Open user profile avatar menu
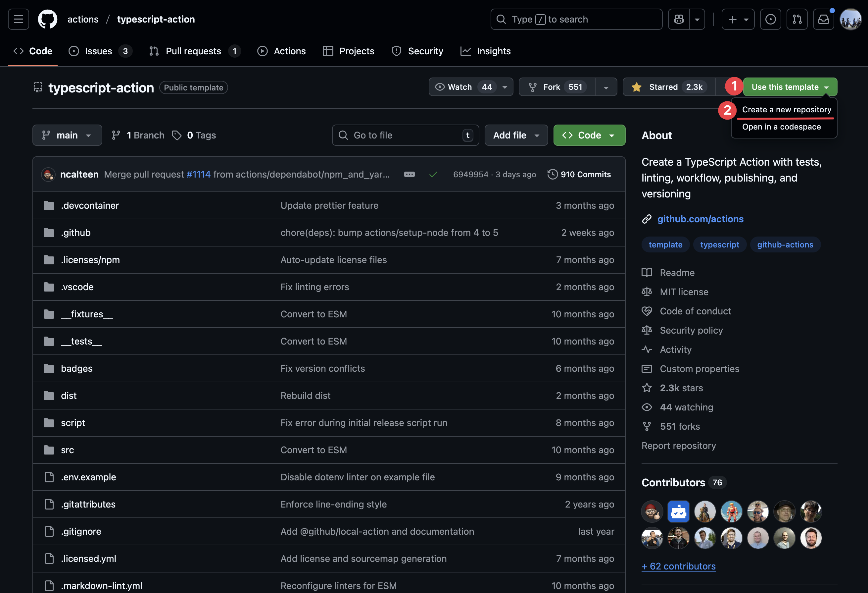Viewport: 868px width, 593px height. pyautogui.click(x=850, y=19)
